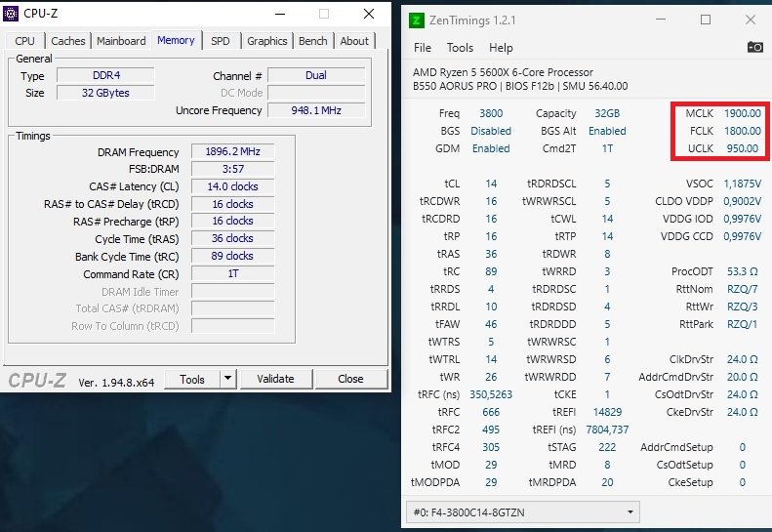Click the RttPark value RZQ/1

742,324
